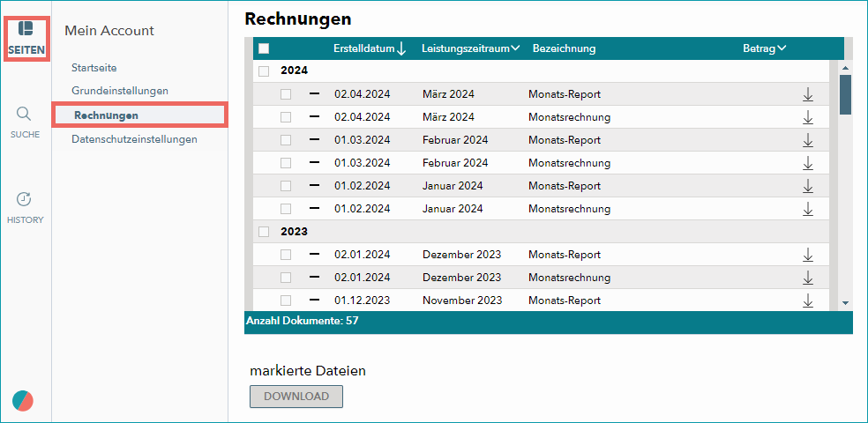The width and height of the screenshot is (868, 423).
Task: Click the Anzahl Dokumente: 57 footer text
Action: 303,321
